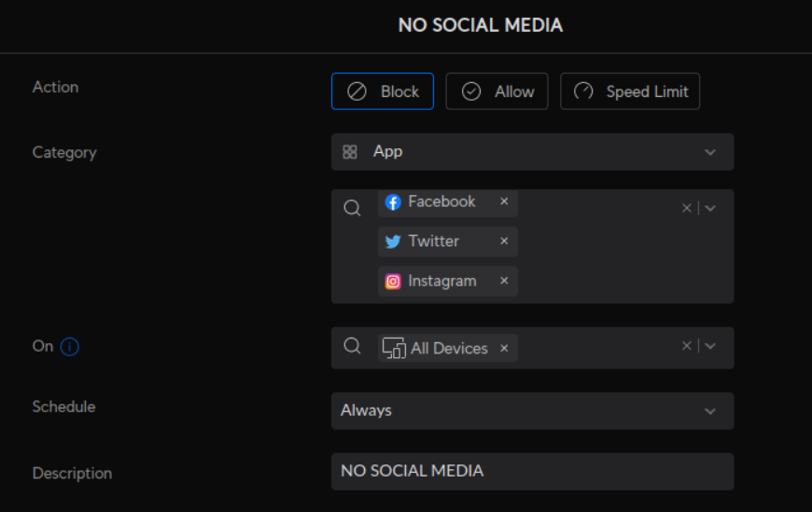This screenshot has width=812, height=512.
Task: Remove the All Devices tag
Action: (504, 348)
